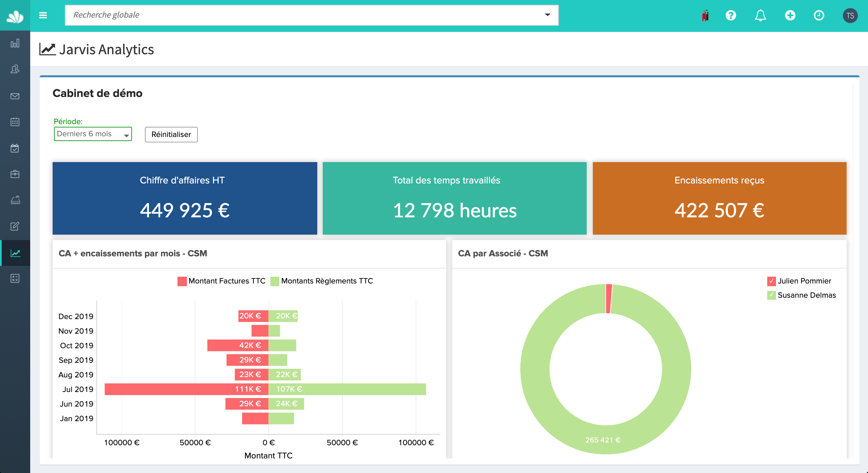
Task: Click the red Julien Pommier donut slice
Action: [609, 299]
